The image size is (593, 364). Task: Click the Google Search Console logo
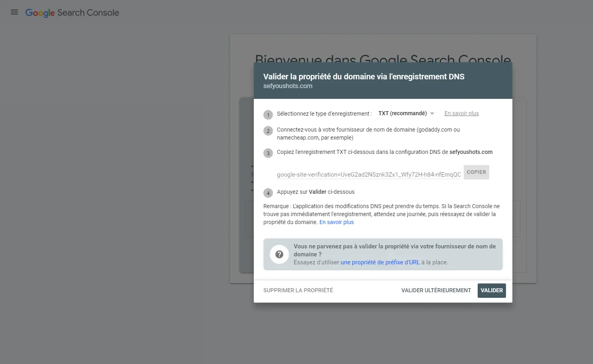[x=72, y=13]
